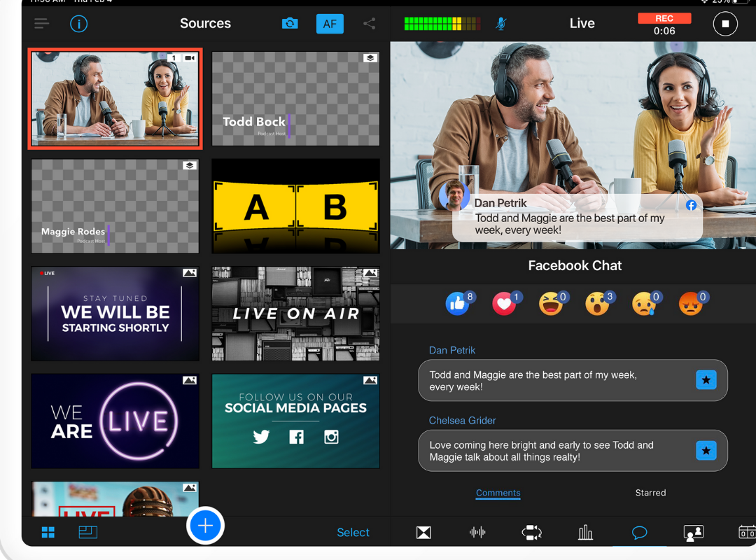The image size is (756, 560).
Task: Click camera icon on the first source
Action: click(190, 58)
